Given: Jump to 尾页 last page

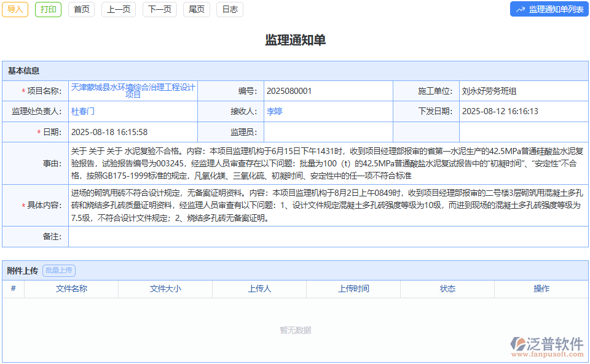Looking at the screenshot, I should (x=196, y=9).
